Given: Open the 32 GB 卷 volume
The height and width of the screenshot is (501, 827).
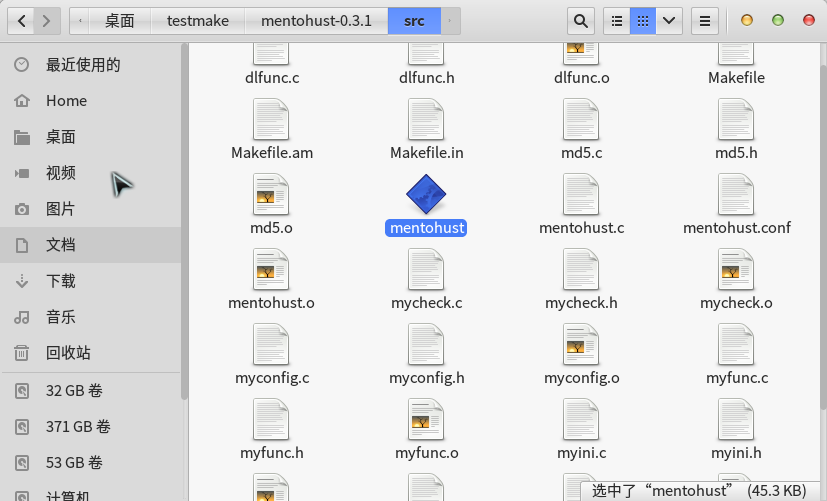Looking at the screenshot, I should [91, 391].
